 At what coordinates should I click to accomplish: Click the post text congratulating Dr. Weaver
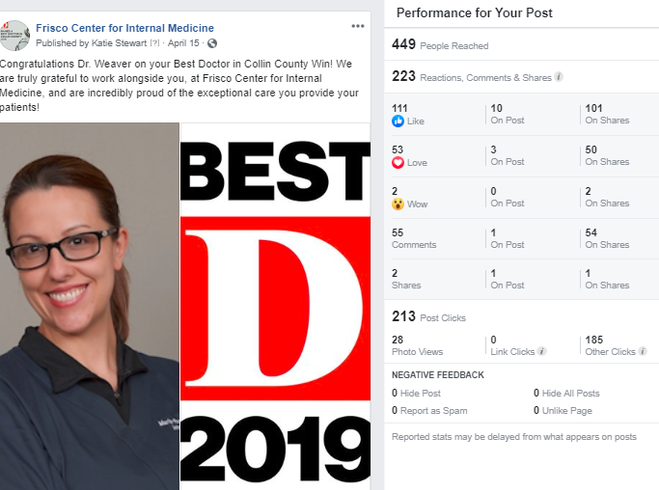point(179,85)
